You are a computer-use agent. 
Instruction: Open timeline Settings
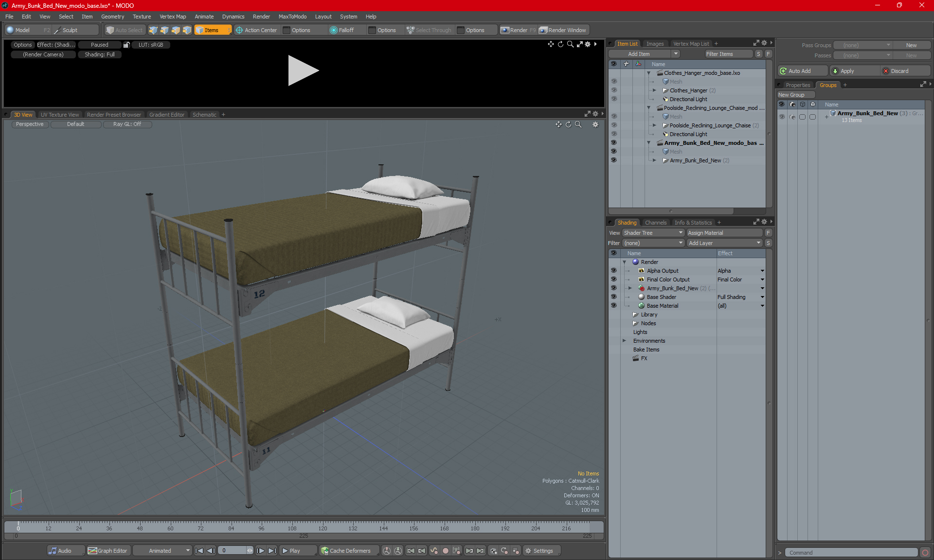(x=541, y=551)
